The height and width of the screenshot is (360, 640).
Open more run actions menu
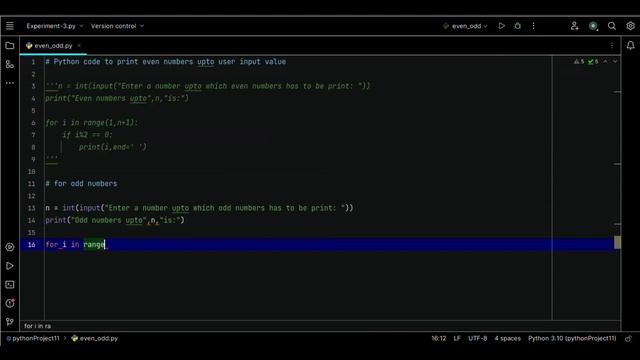coord(533,26)
